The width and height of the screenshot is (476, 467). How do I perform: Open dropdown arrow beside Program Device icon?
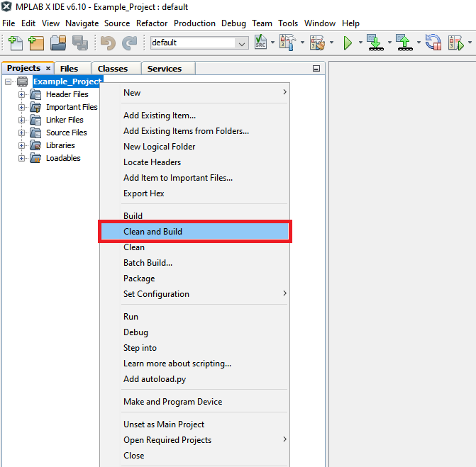389,43
